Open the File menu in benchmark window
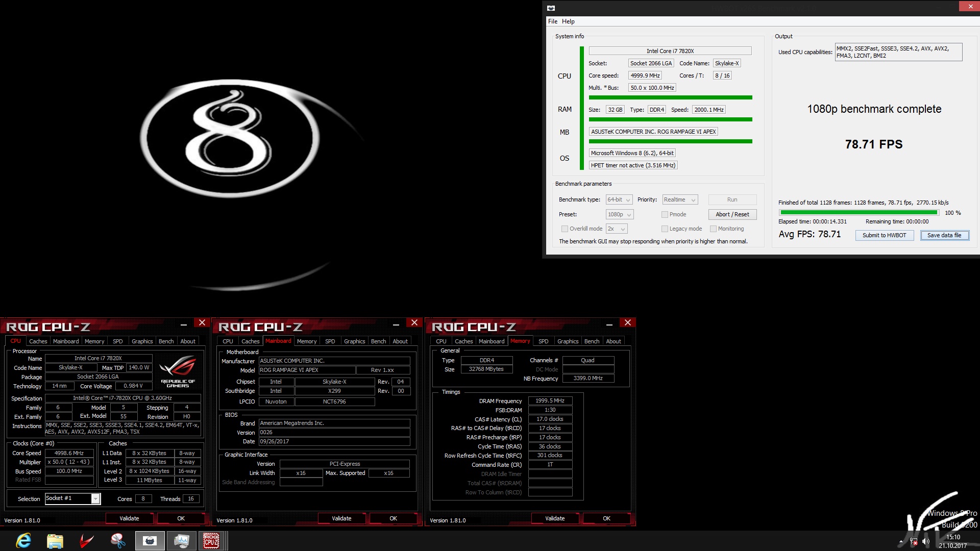980x551 pixels. point(553,21)
